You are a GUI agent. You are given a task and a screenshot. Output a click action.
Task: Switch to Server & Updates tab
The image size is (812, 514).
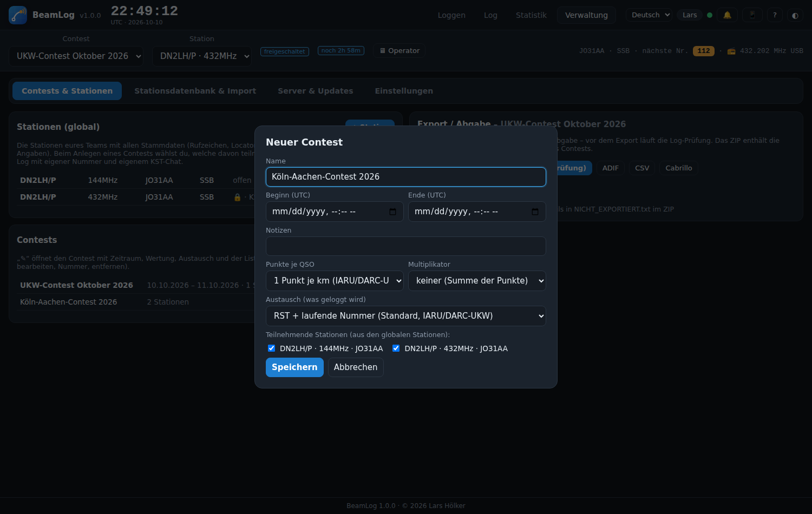tap(316, 91)
